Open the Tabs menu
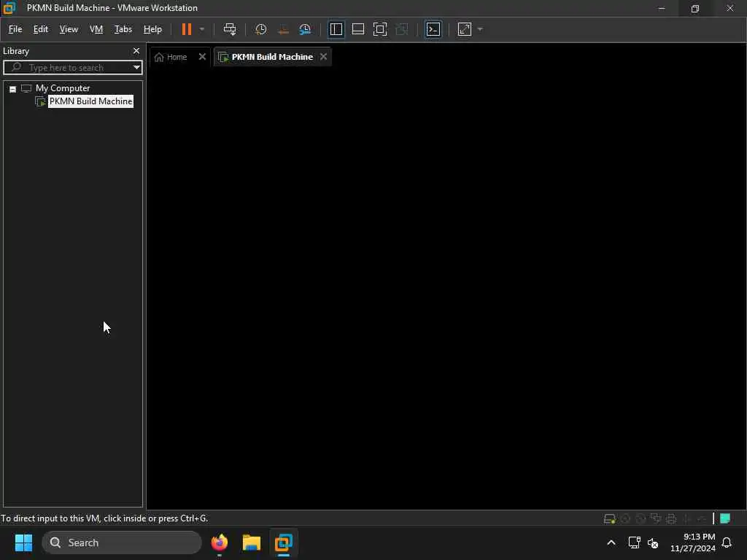747x560 pixels. (123, 29)
